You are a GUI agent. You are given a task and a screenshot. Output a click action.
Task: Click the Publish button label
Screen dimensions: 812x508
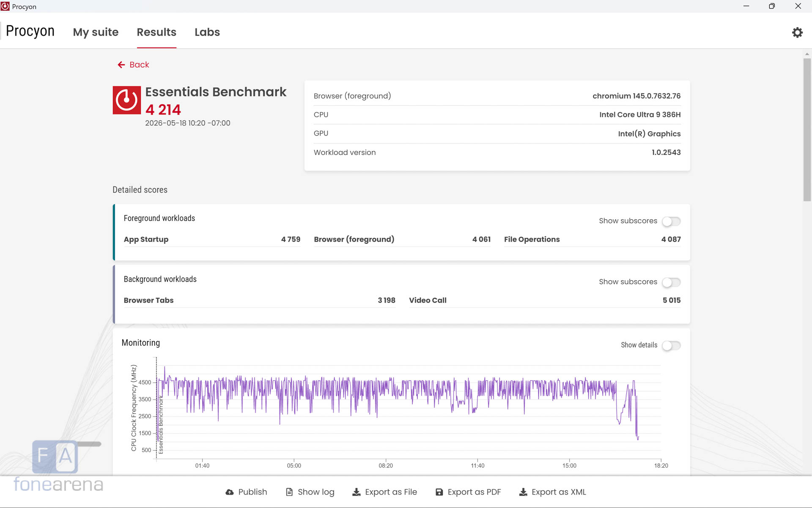tap(252, 492)
